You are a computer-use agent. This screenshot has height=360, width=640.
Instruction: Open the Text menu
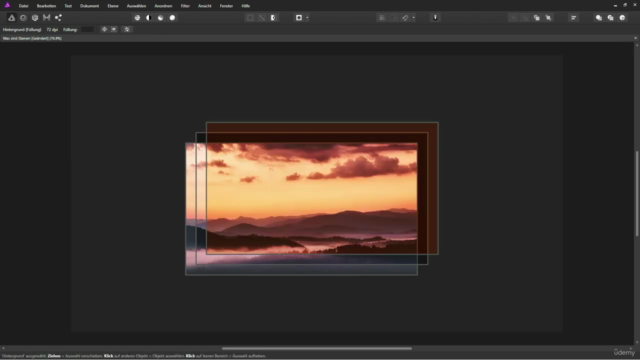(68, 6)
